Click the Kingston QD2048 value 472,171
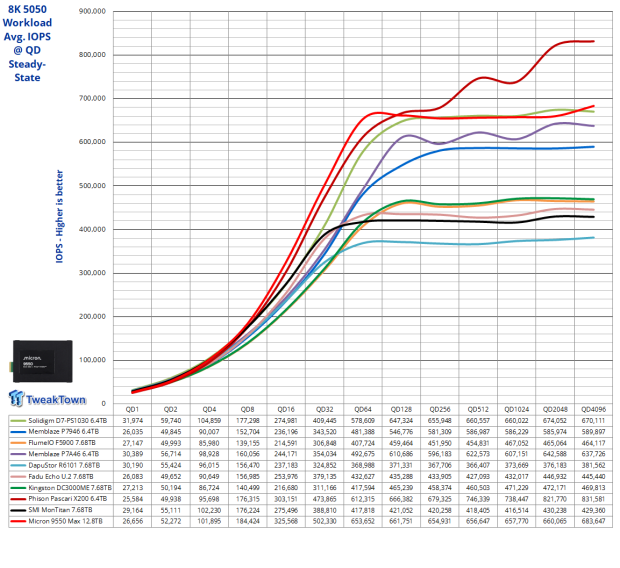620x568 pixels. [x=555, y=488]
